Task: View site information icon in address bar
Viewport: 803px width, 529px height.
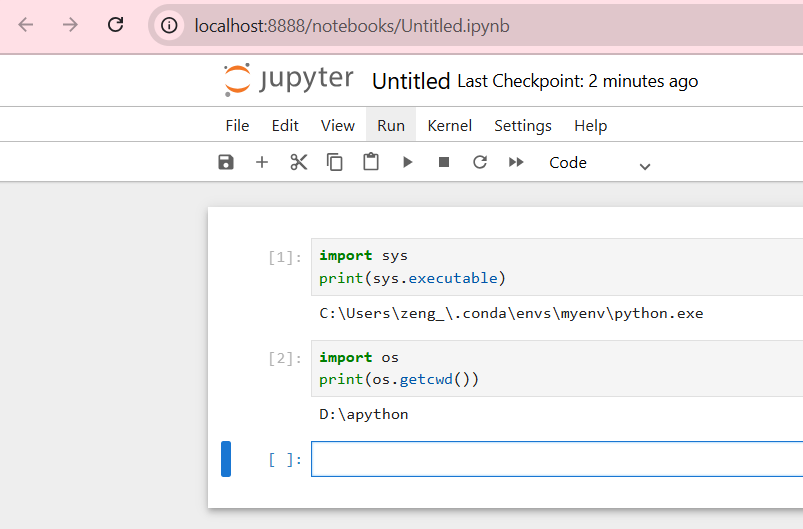Action: click(x=169, y=25)
